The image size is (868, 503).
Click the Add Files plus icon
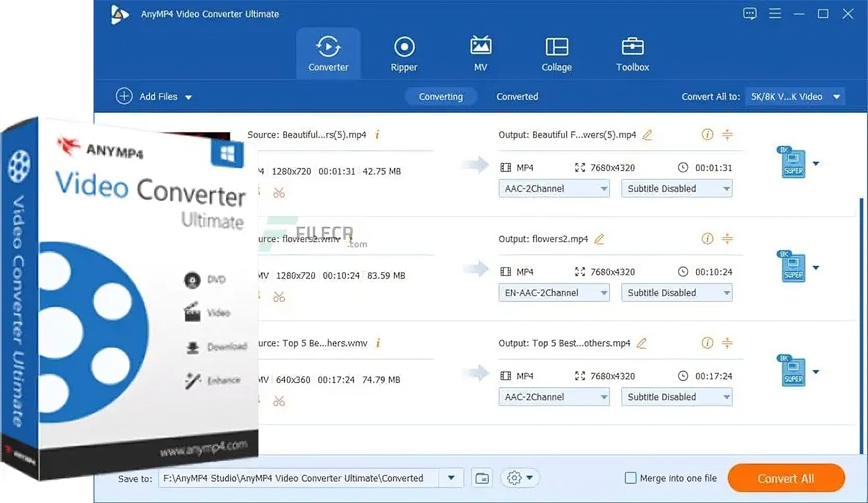pyautogui.click(x=124, y=96)
